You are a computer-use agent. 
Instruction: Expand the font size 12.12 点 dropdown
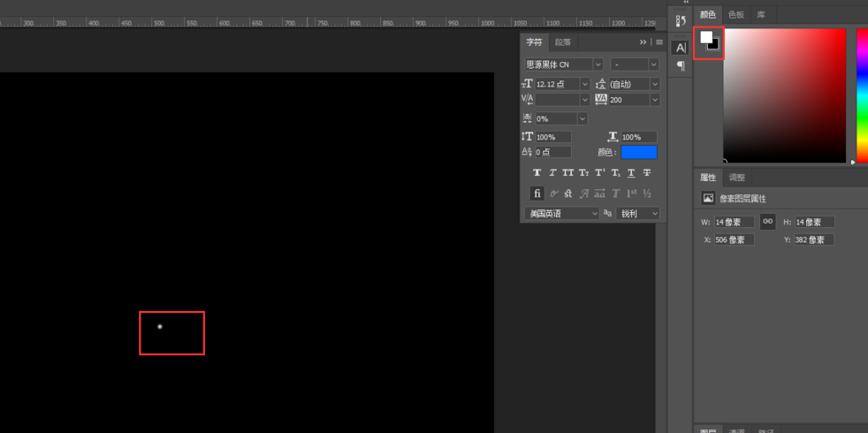pyautogui.click(x=584, y=84)
